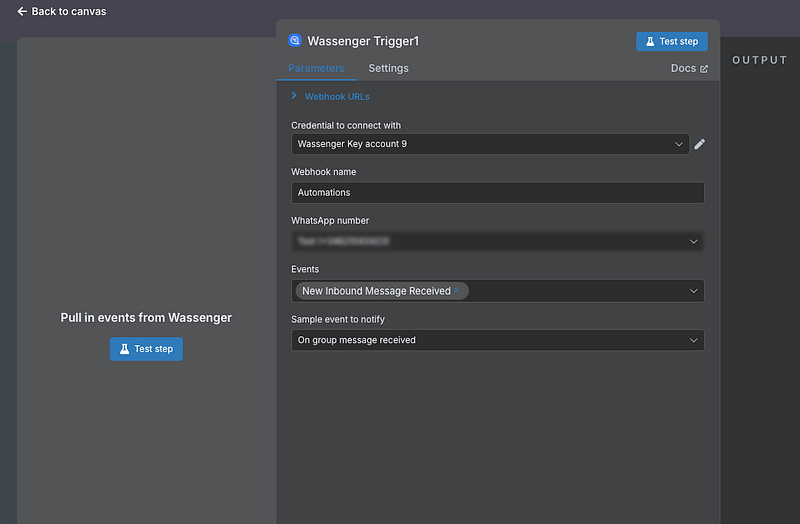This screenshot has width=800, height=524.
Task: Click the pencil icon to edit the credential
Action: [700, 144]
